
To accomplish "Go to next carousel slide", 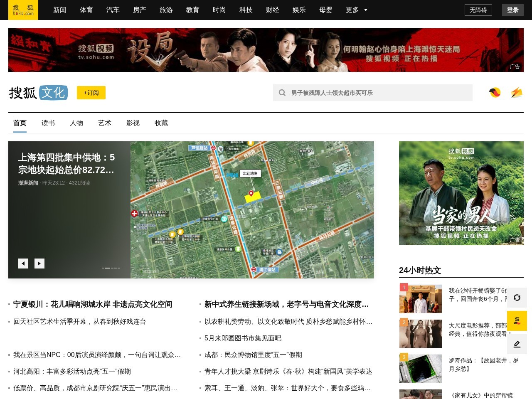I will click(x=39, y=264).
